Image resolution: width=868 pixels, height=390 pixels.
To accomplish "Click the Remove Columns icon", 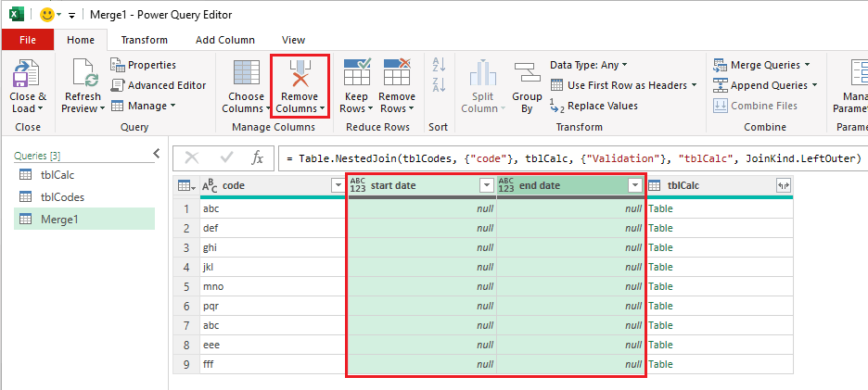I will click(300, 73).
